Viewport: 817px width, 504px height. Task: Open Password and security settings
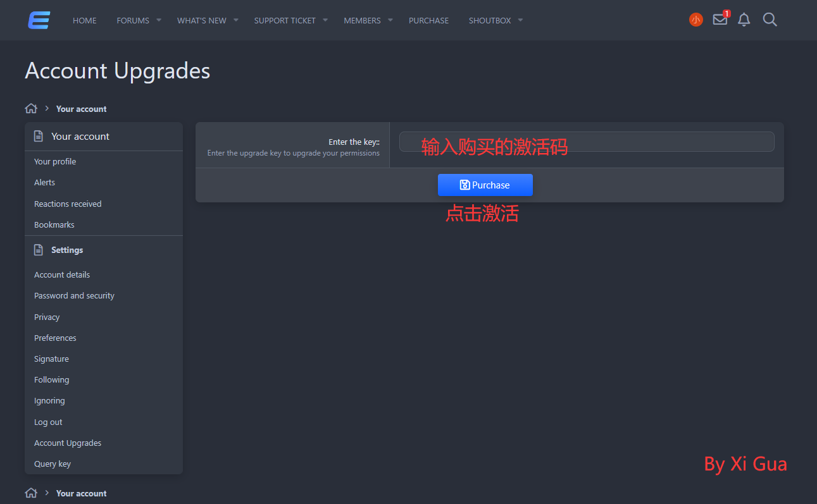(x=74, y=296)
